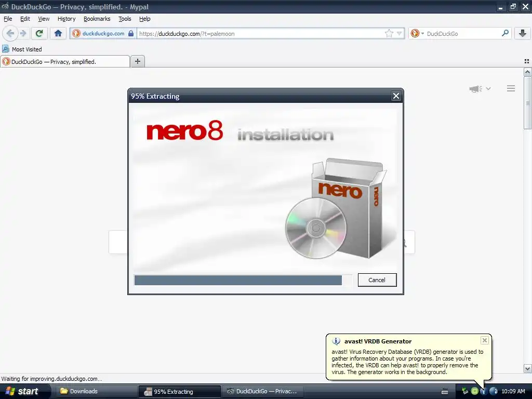Screen dimensions: 532x399
Task: Click the DuckDuckGo megaphone icon
Action: [476, 89]
